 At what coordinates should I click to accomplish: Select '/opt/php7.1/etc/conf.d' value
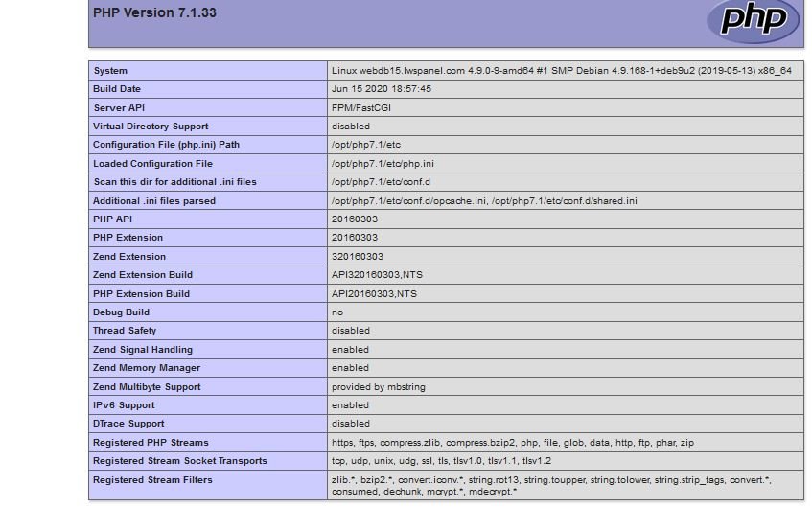point(381,182)
